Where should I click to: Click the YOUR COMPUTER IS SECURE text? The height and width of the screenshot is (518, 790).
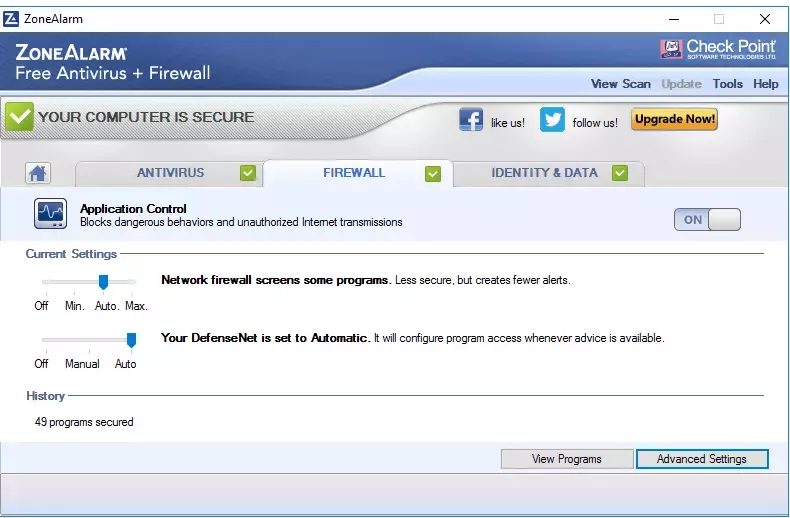(x=146, y=117)
